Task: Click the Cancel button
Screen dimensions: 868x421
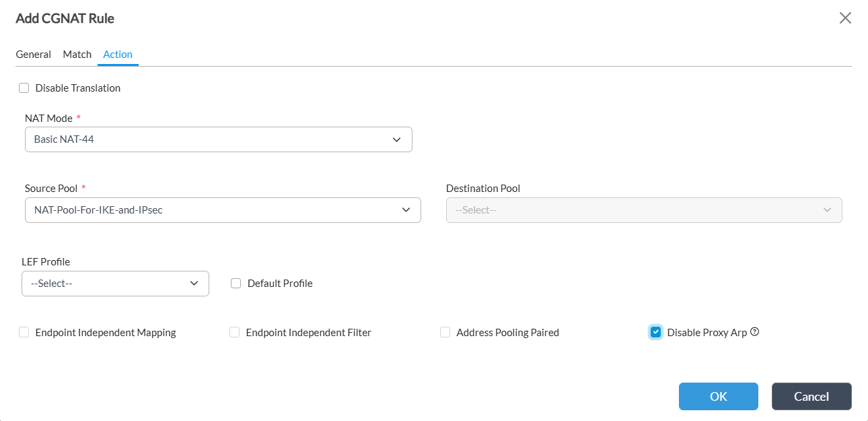Action: 811,396
